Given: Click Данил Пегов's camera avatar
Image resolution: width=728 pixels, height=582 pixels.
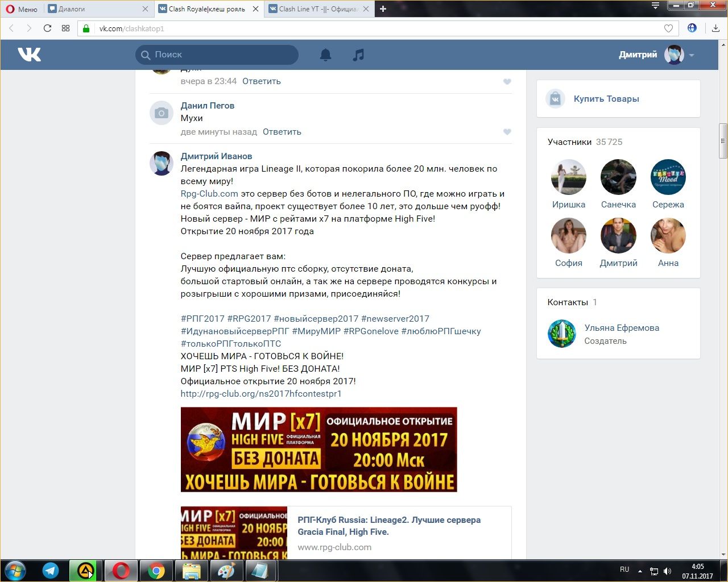Looking at the screenshot, I should pyautogui.click(x=162, y=113).
